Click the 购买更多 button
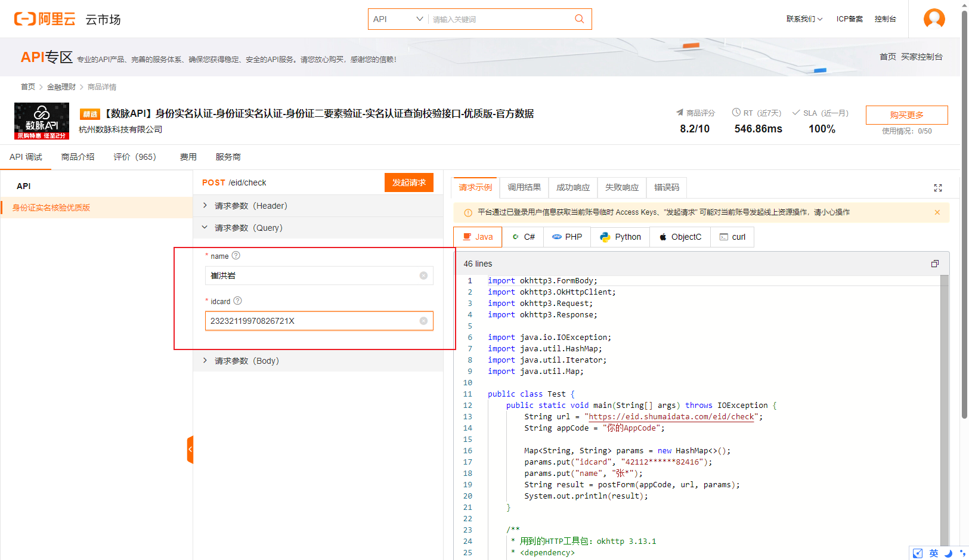Screen dimensions: 969x560 [x=906, y=115]
